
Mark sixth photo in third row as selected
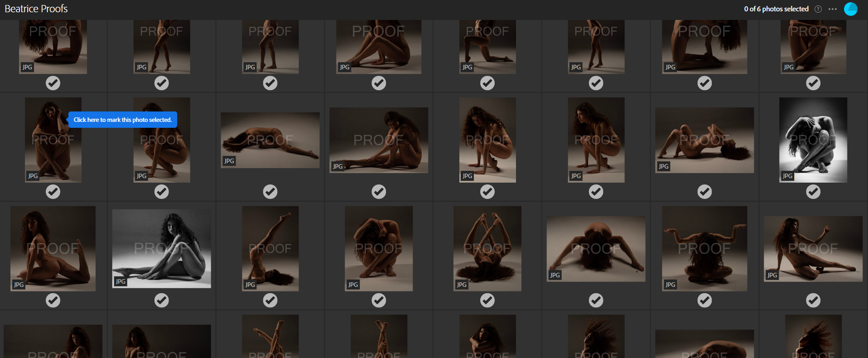click(596, 300)
